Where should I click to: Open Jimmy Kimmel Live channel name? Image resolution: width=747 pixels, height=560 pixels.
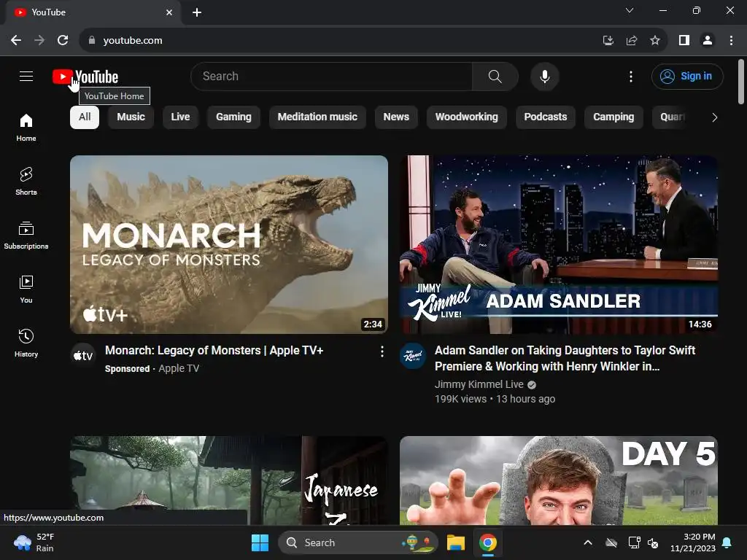479,384
